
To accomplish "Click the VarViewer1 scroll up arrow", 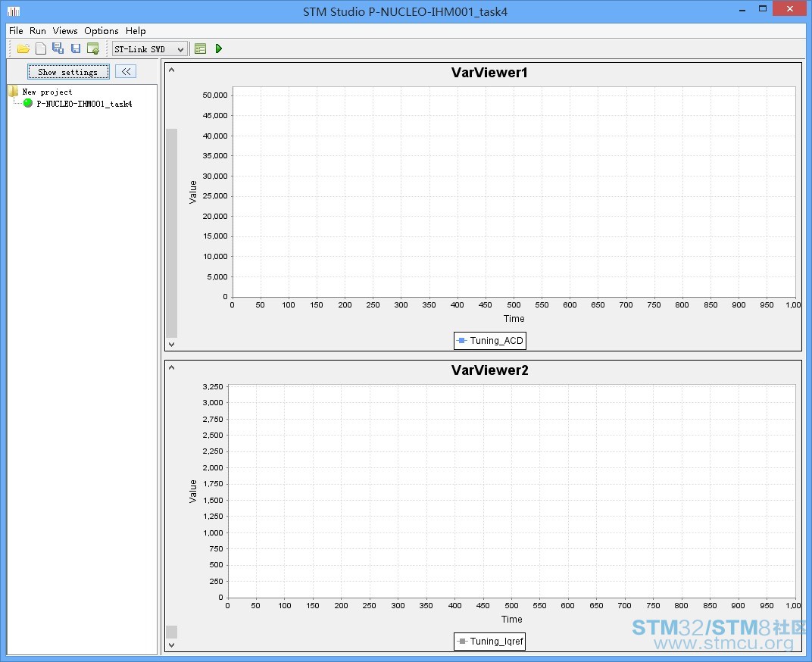I will (x=171, y=70).
